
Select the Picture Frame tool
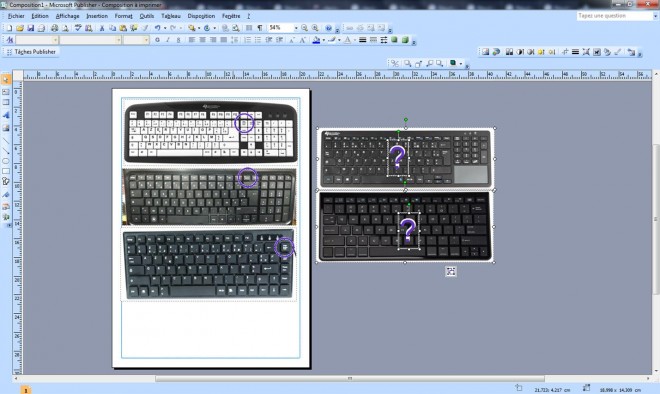coord(6,128)
